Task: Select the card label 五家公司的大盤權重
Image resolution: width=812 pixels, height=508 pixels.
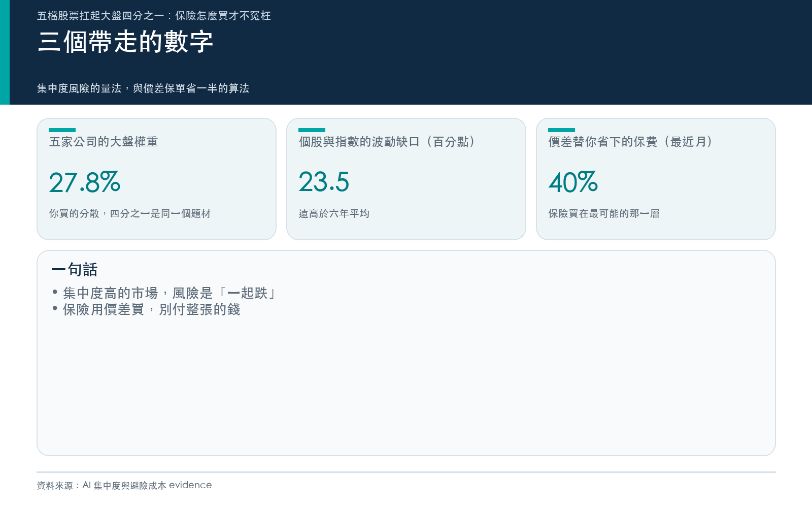Action: [104, 142]
